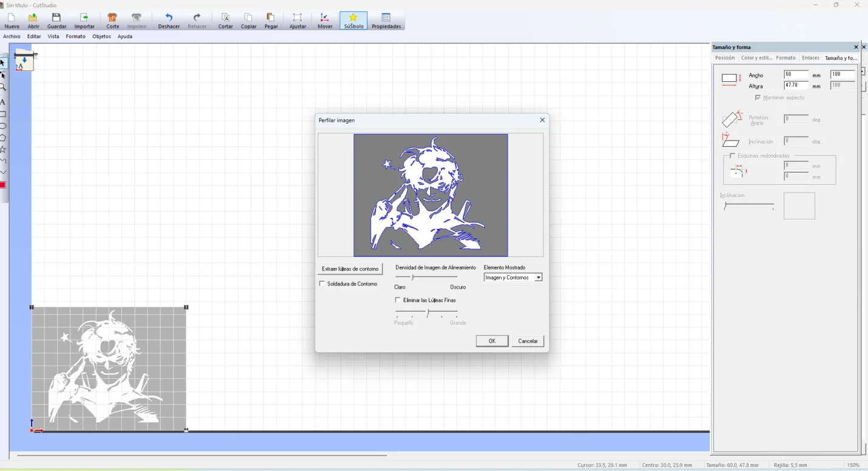The height and width of the screenshot is (471, 868).
Task: Open the Editar menu
Action: coord(34,36)
